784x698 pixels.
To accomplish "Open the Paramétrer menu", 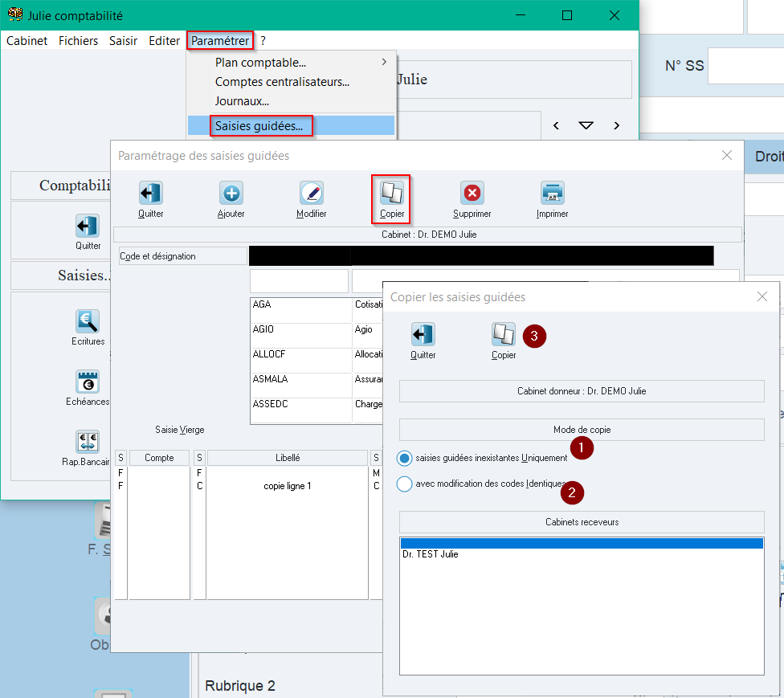I will click(x=220, y=40).
